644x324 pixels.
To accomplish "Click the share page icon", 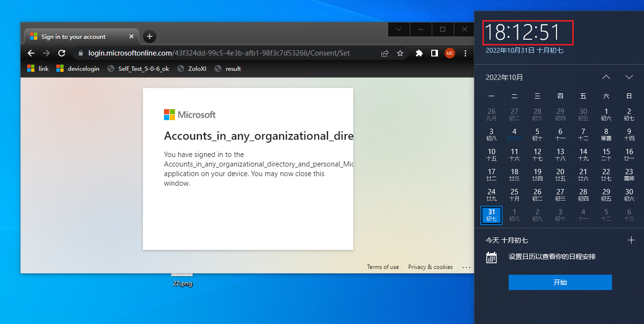I will click(385, 53).
